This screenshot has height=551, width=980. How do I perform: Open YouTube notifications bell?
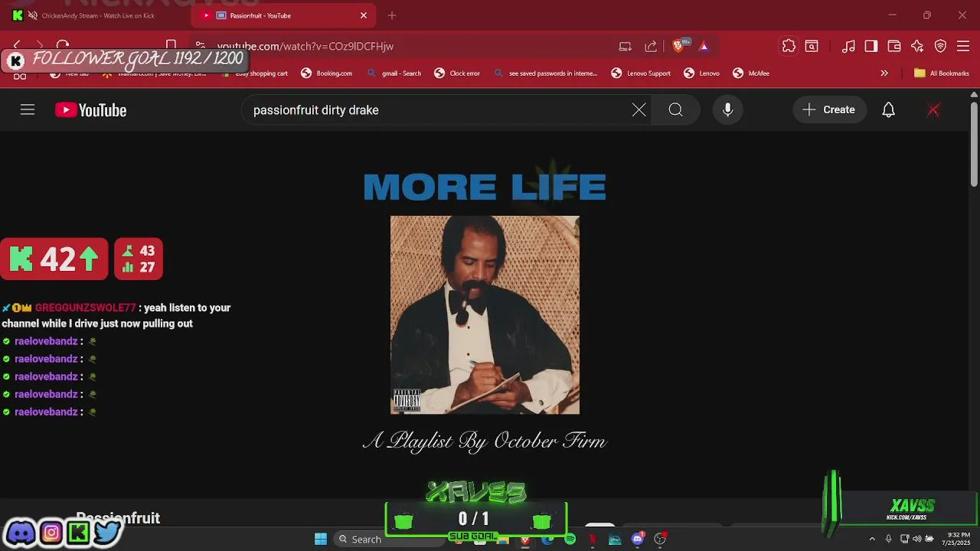pyautogui.click(x=888, y=110)
